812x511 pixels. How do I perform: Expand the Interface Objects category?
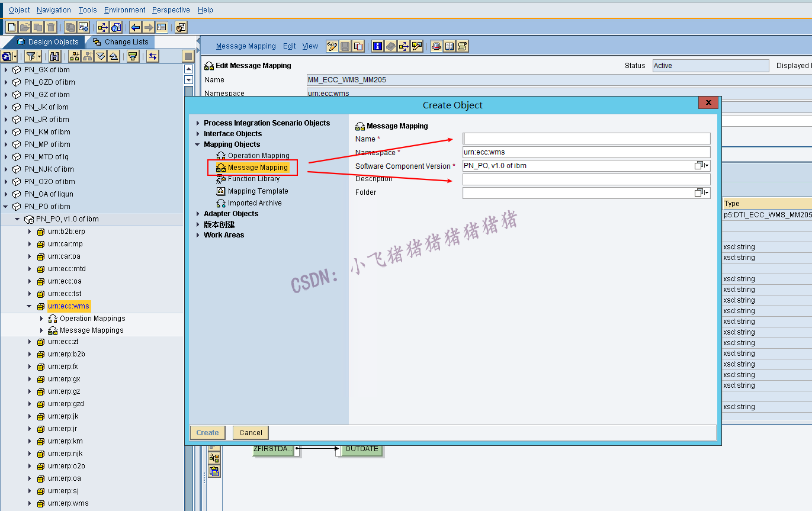coord(198,134)
